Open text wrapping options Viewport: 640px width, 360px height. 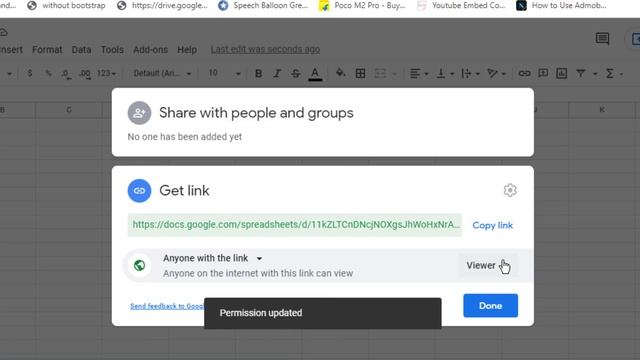coord(470,73)
